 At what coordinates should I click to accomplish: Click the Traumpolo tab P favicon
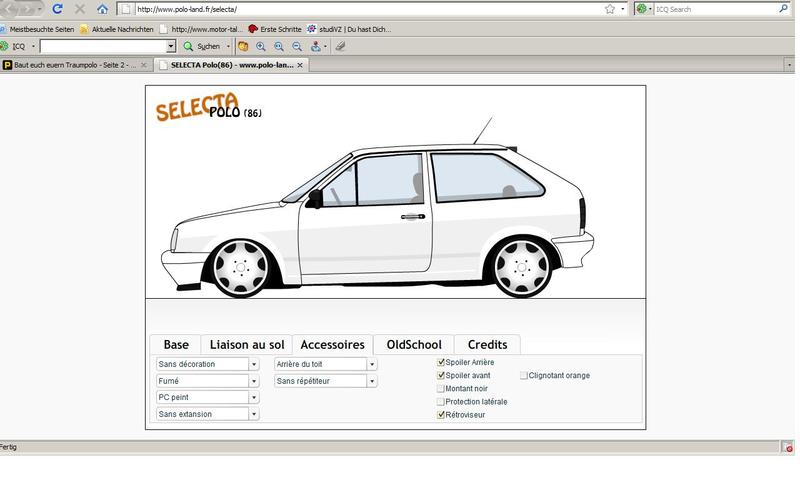tap(8, 65)
